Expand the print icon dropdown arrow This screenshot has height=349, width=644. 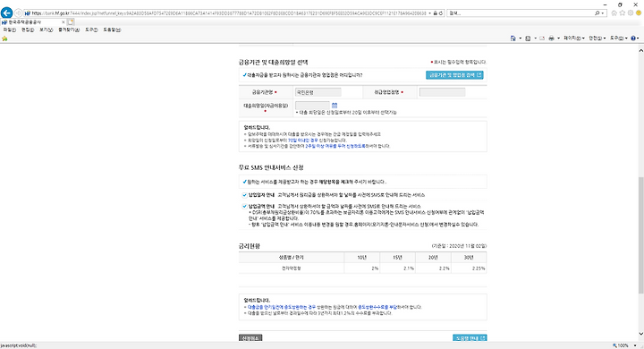[558, 38]
